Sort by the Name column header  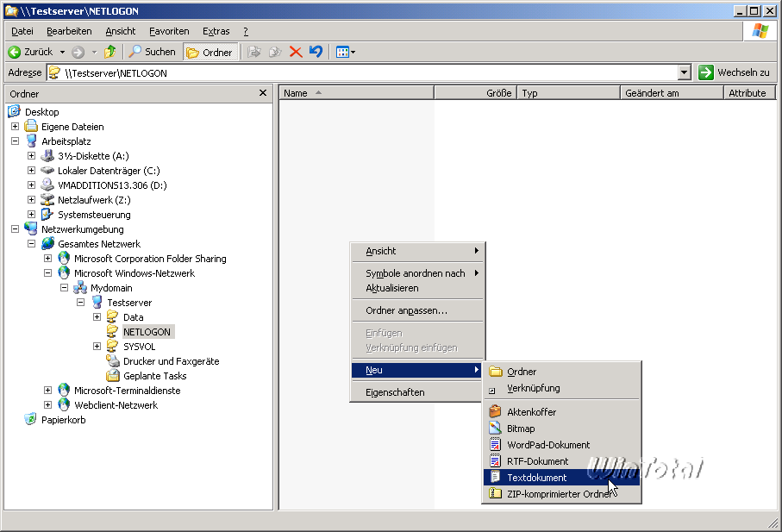[356, 93]
